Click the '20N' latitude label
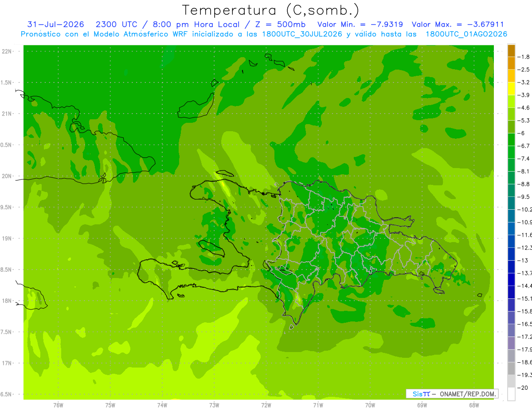 7,176
